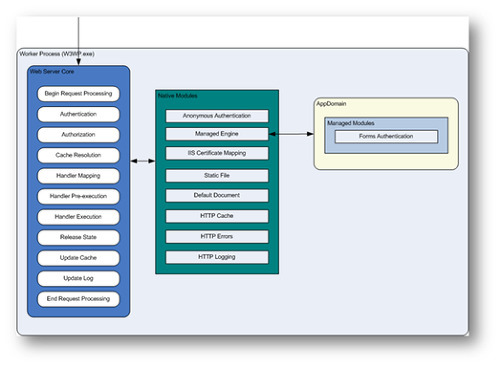Select the Authentication stage box

click(x=78, y=114)
